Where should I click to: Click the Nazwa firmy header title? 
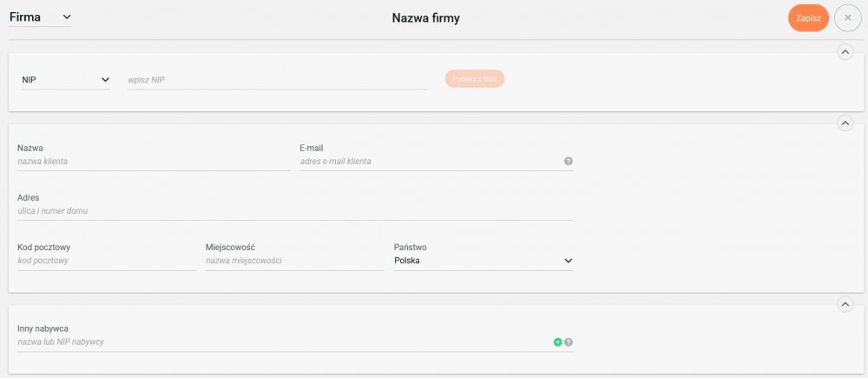(x=425, y=18)
